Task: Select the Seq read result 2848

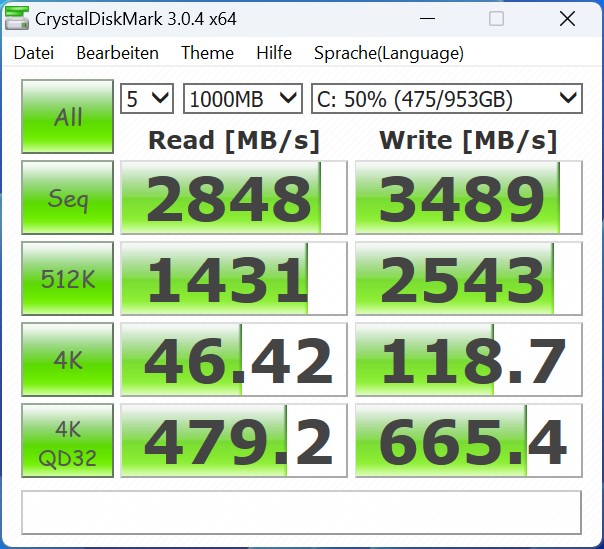Action: (233, 198)
